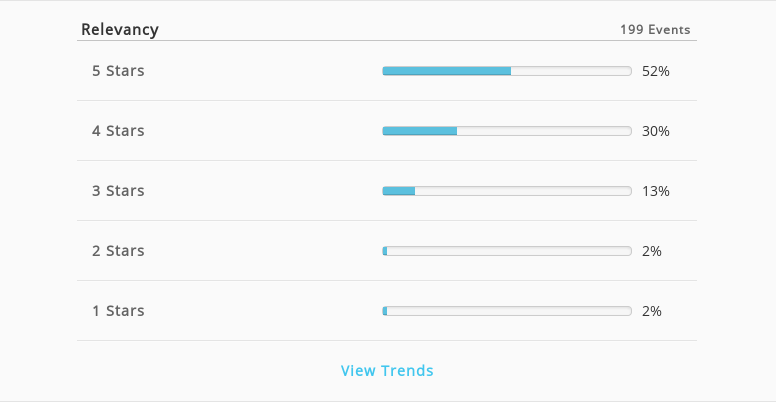The height and width of the screenshot is (402, 776).
Task: Select the 4 Stars row label
Action: (118, 131)
